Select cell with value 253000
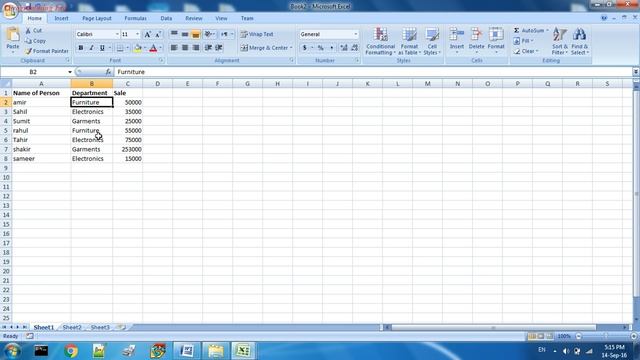 tap(128, 149)
